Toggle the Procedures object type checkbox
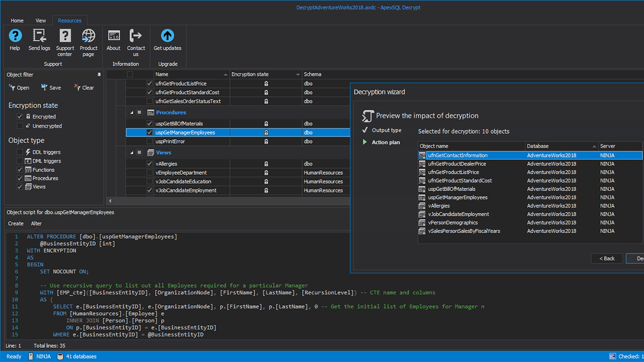This screenshot has width=644, height=362. [20, 178]
